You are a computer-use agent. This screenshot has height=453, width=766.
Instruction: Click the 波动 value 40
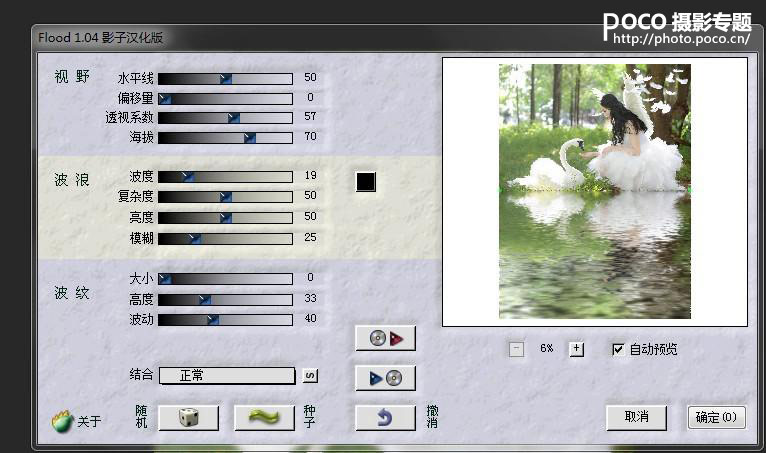(310, 318)
